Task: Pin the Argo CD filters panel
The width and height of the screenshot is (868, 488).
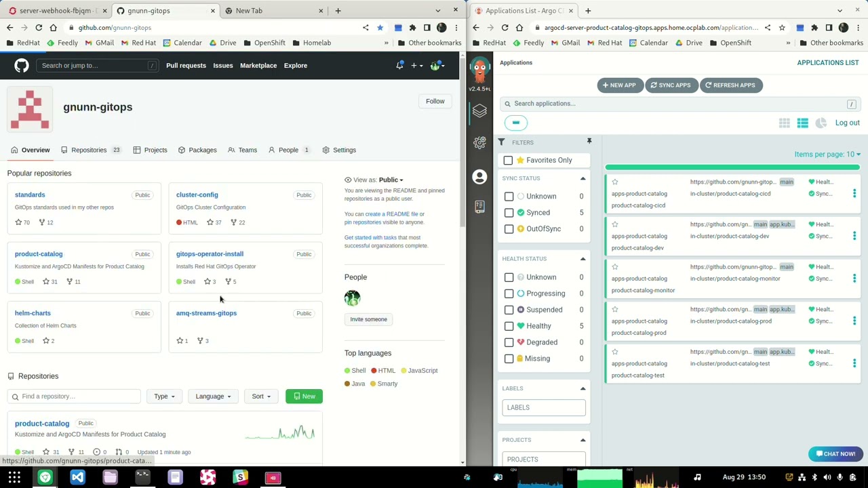Action: (x=589, y=141)
